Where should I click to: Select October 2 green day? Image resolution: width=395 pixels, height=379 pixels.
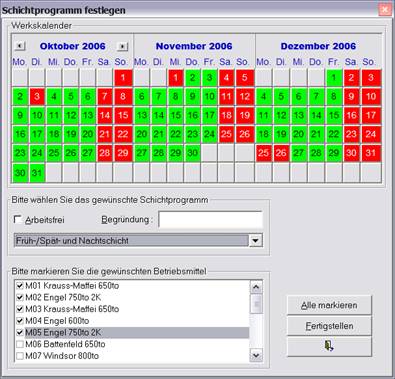20,97
